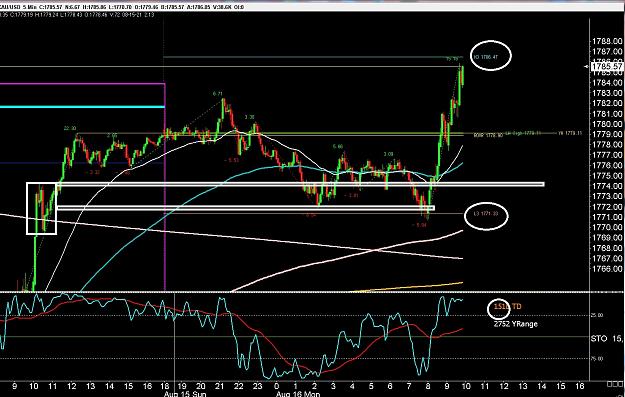Click the Aug 16 Mon date label

pyautogui.click(x=298, y=394)
